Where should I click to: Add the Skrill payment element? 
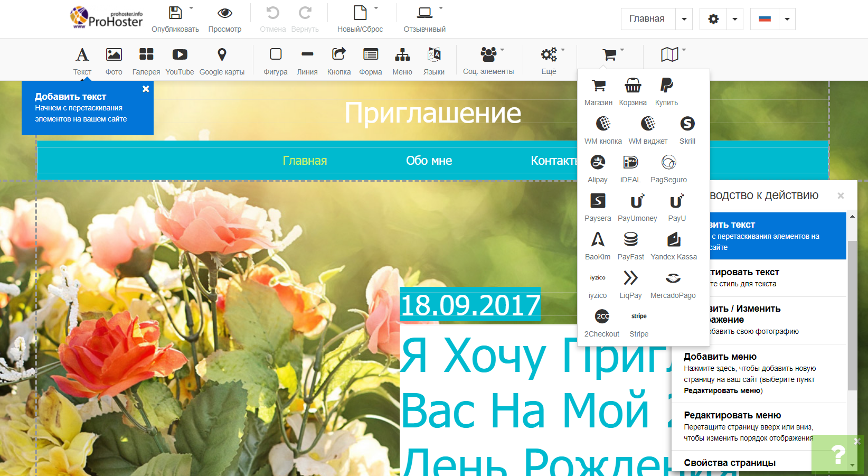tap(687, 129)
